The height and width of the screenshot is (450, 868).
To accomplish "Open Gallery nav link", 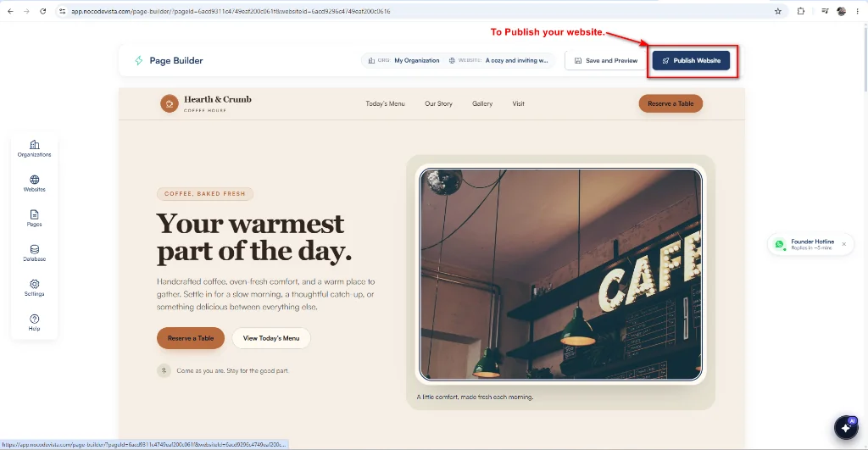I will coord(482,103).
